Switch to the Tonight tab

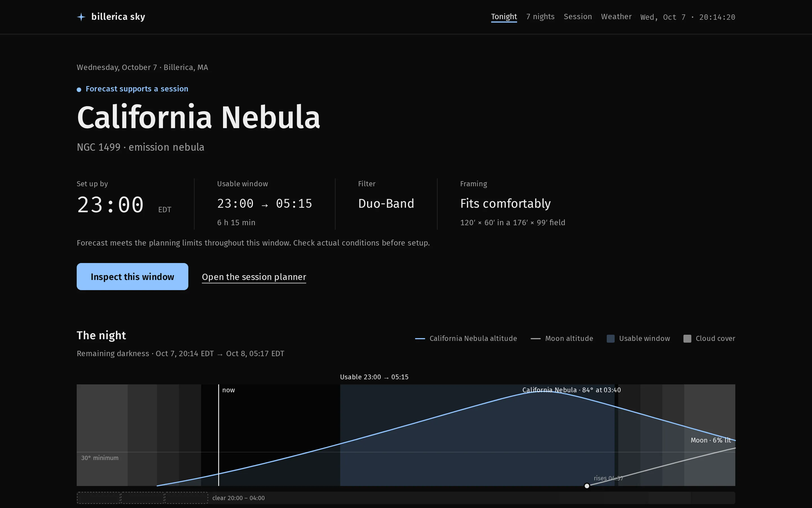coord(504,17)
